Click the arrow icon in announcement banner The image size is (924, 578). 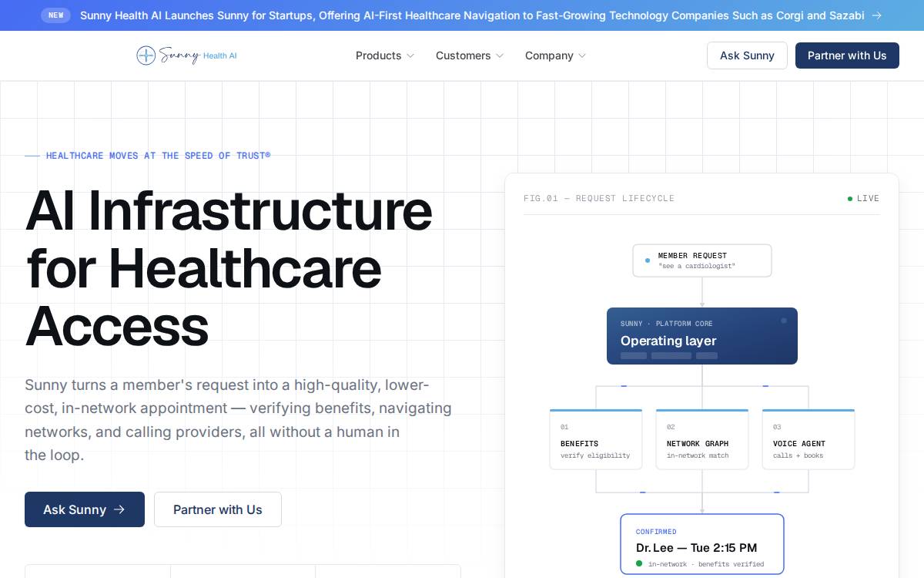(x=877, y=15)
